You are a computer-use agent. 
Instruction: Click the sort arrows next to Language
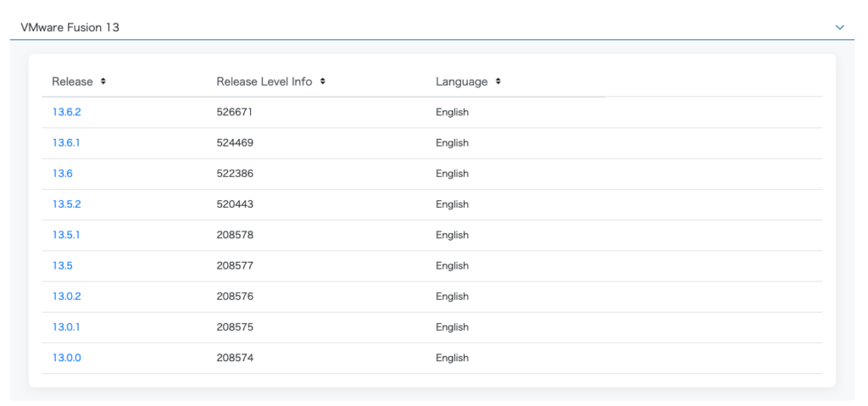498,82
